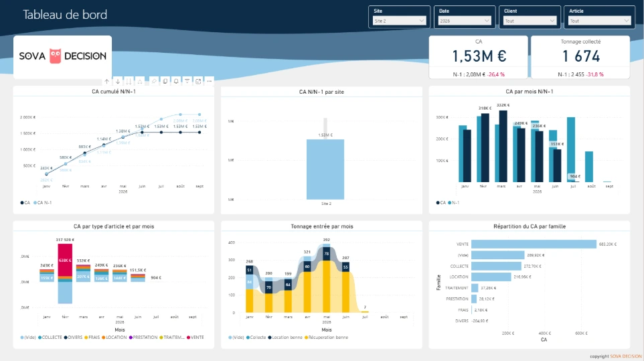Enable drill down mode arrow icon

(x=118, y=81)
